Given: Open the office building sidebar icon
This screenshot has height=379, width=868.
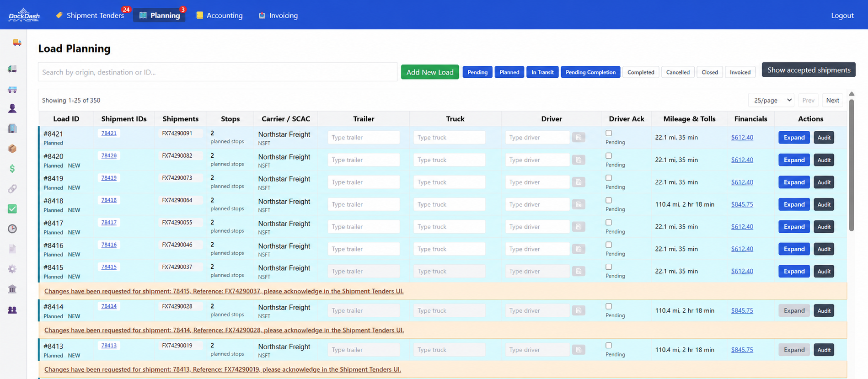Looking at the screenshot, I should (x=12, y=128).
